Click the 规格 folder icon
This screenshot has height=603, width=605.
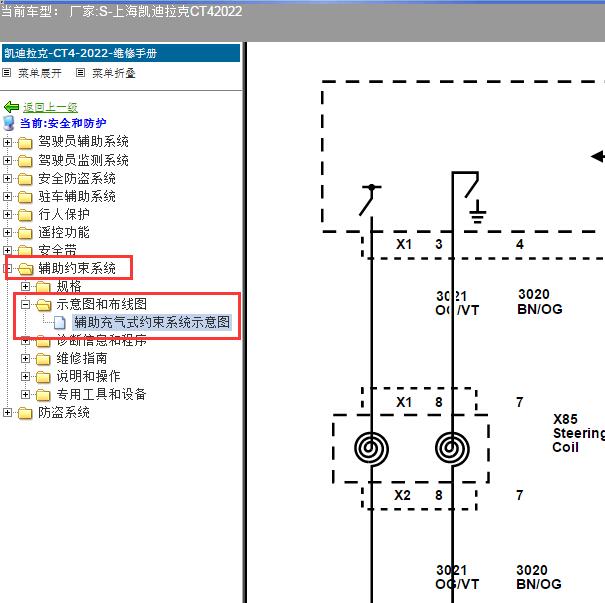tap(43, 287)
